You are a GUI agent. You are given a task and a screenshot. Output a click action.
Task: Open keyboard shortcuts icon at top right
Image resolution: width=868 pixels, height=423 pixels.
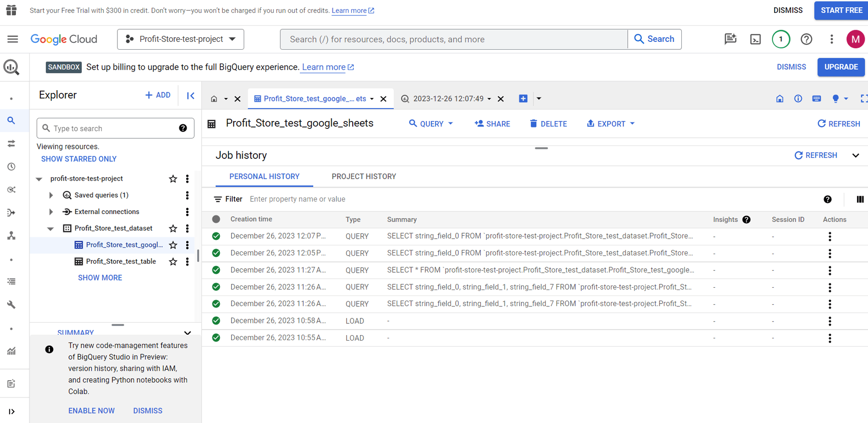point(817,99)
